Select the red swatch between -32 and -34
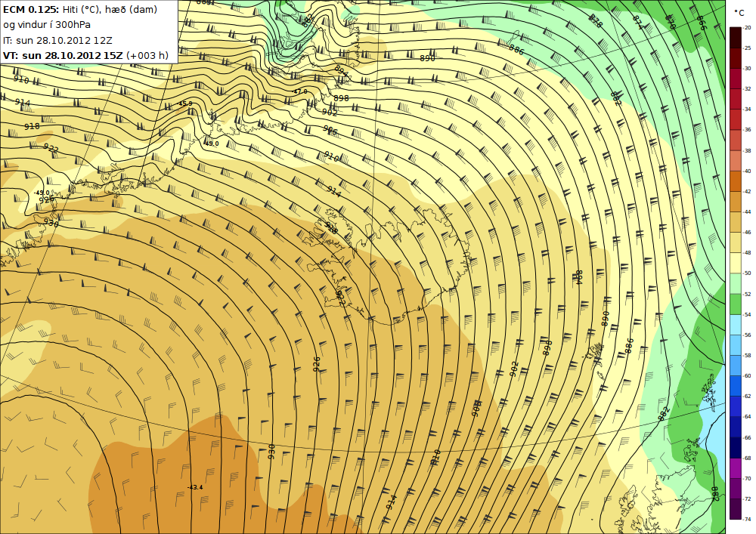This screenshot has width=756, height=534. pos(736,99)
